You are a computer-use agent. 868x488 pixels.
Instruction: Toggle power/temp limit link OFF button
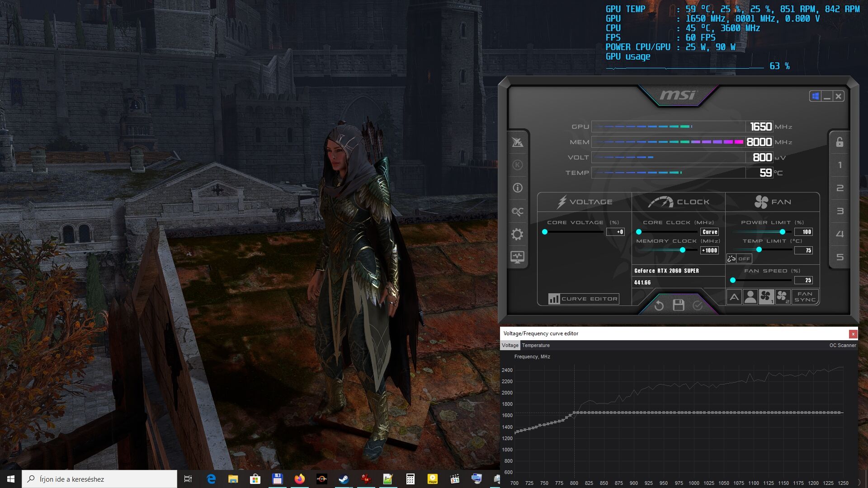coord(739,258)
